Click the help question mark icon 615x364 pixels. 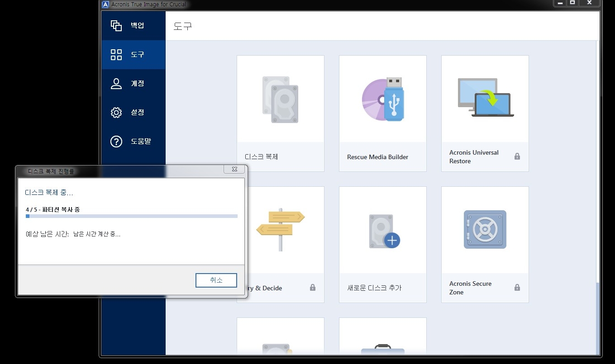coord(116,142)
